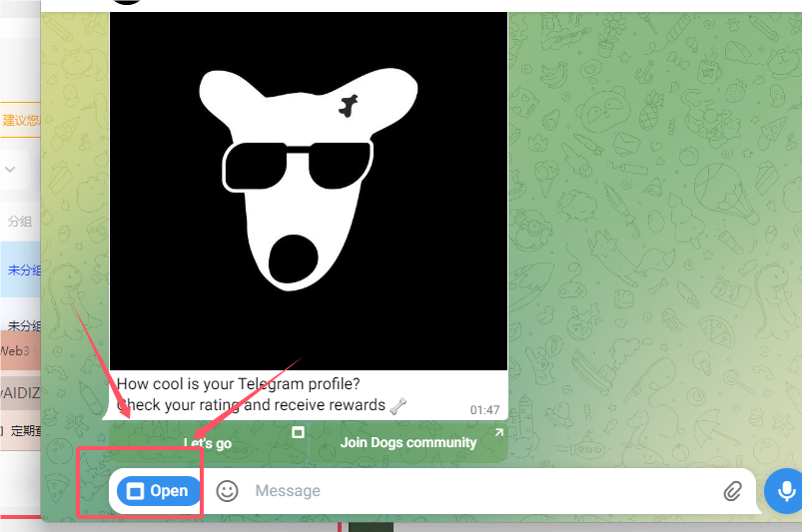
Task: Click the message timestamp 01:47
Action: pos(484,410)
